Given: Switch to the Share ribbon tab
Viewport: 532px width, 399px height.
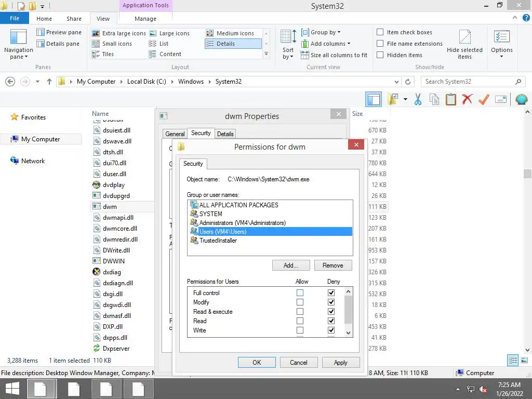Looking at the screenshot, I should [x=74, y=19].
